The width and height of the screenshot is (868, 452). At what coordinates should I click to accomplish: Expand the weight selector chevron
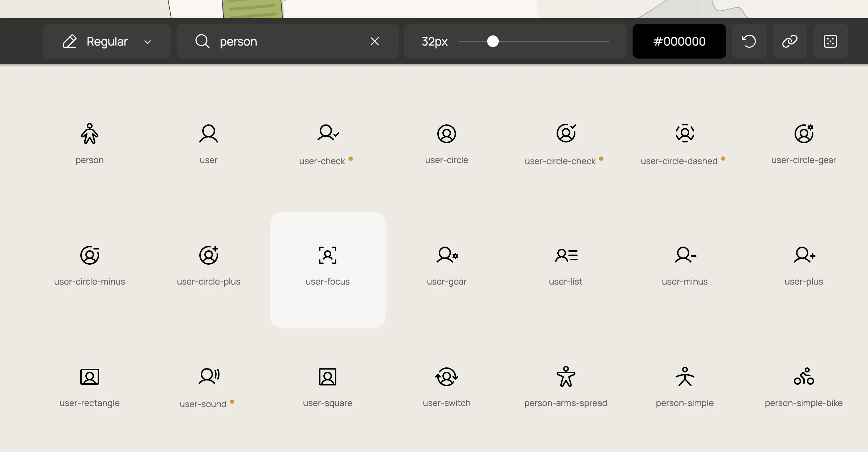coord(148,42)
